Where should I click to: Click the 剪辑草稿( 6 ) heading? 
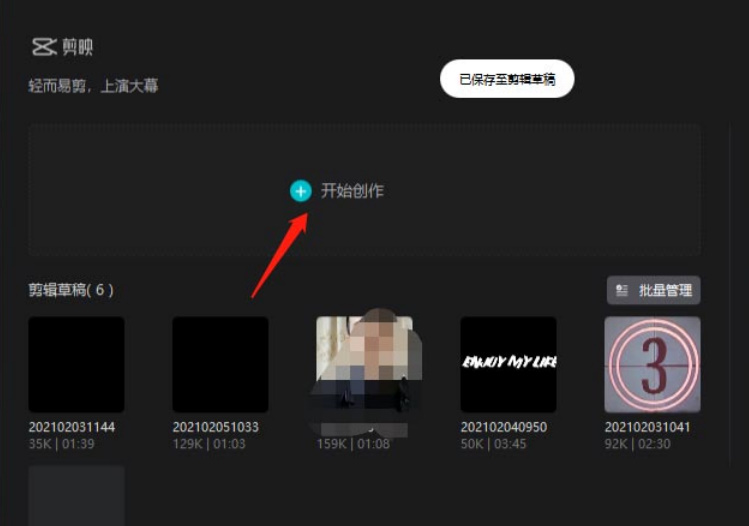pyautogui.click(x=71, y=290)
